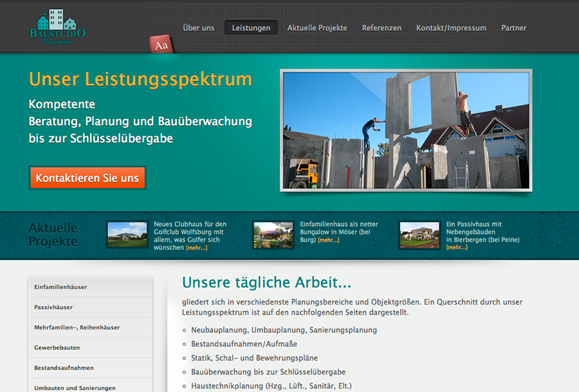Click the red Aa font icon
The width and height of the screenshot is (579, 392).
[161, 45]
